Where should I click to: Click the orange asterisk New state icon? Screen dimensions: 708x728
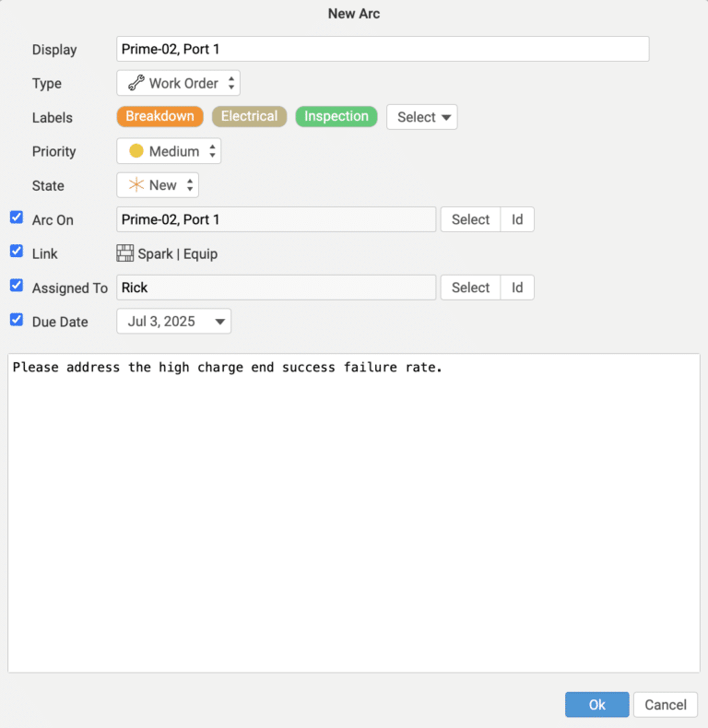tap(136, 185)
